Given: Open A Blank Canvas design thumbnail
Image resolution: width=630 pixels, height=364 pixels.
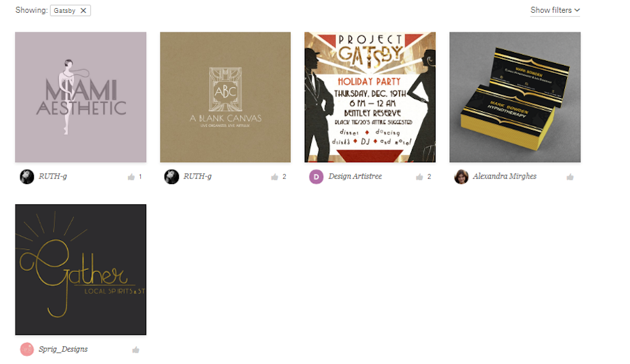Looking at the screenshot, I should 226,97.
